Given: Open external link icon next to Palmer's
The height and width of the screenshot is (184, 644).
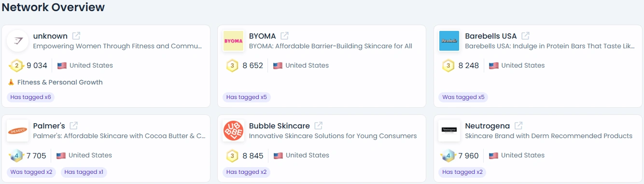Looking at the screenshot, I should pyautogui.click(x=74, y=126).
